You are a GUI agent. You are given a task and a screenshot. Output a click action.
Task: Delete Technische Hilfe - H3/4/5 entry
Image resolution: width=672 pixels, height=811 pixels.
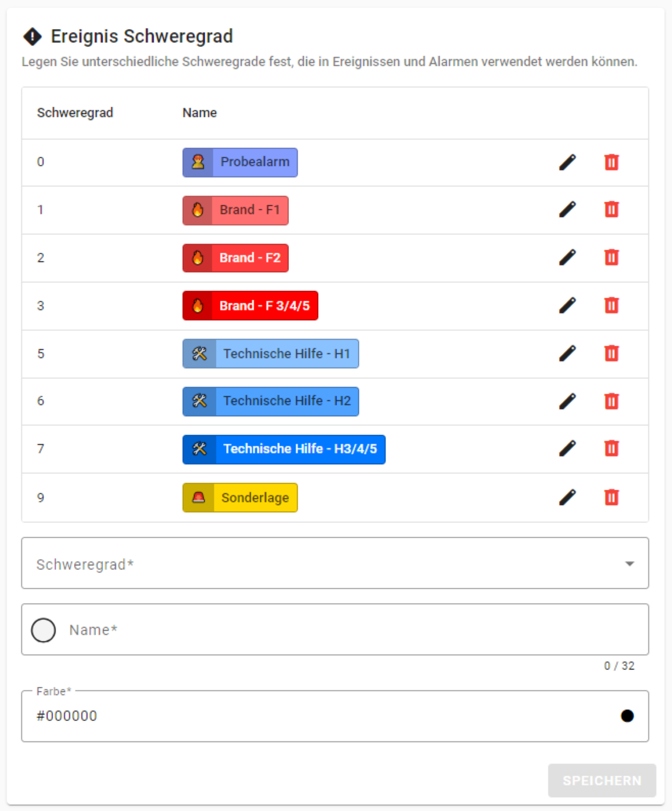pos(612,449)
